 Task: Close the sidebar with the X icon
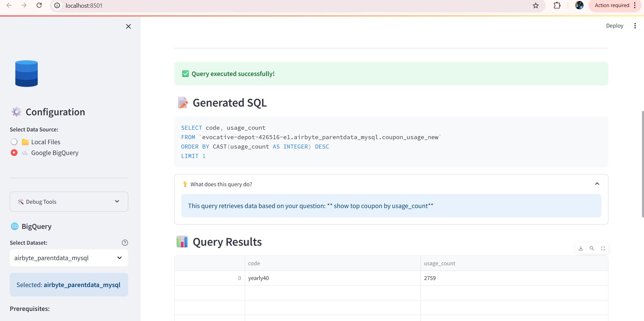pyautogui.click(x=128, y=26)
